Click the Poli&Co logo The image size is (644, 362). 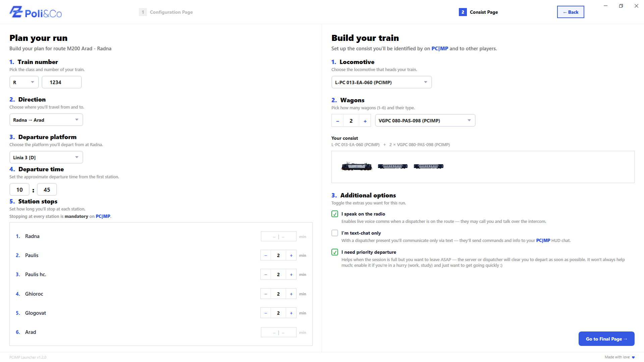pyautogui.click(x=36, y=12)
